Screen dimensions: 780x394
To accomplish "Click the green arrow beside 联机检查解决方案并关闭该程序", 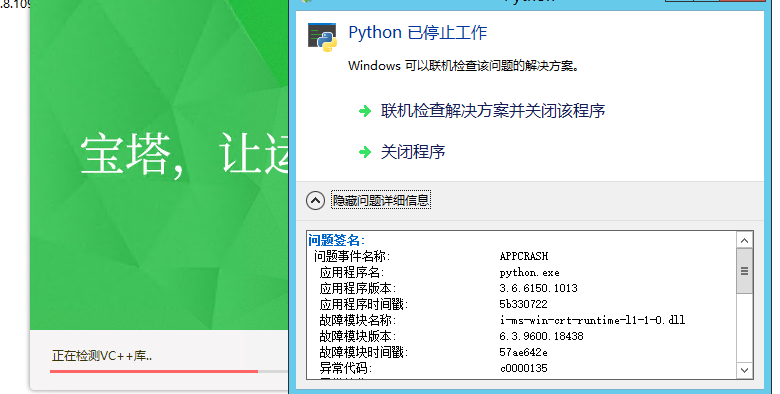I will 365,111.
